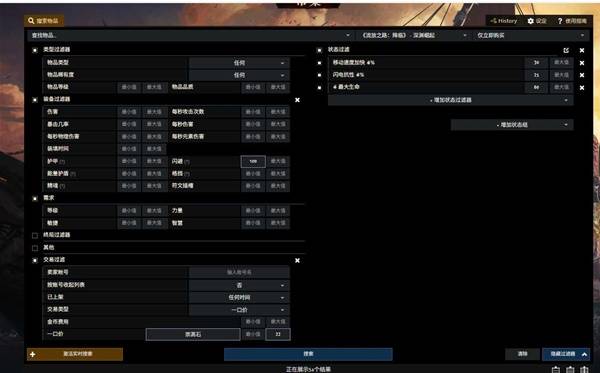Viewport: 600px width, 373px height.
Task: Open the help guide (使用指南)
Action: [572, 21]
